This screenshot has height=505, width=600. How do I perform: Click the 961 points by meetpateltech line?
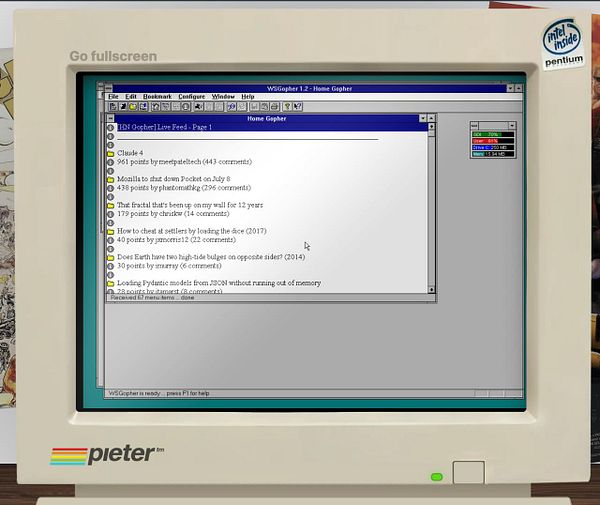184,162
